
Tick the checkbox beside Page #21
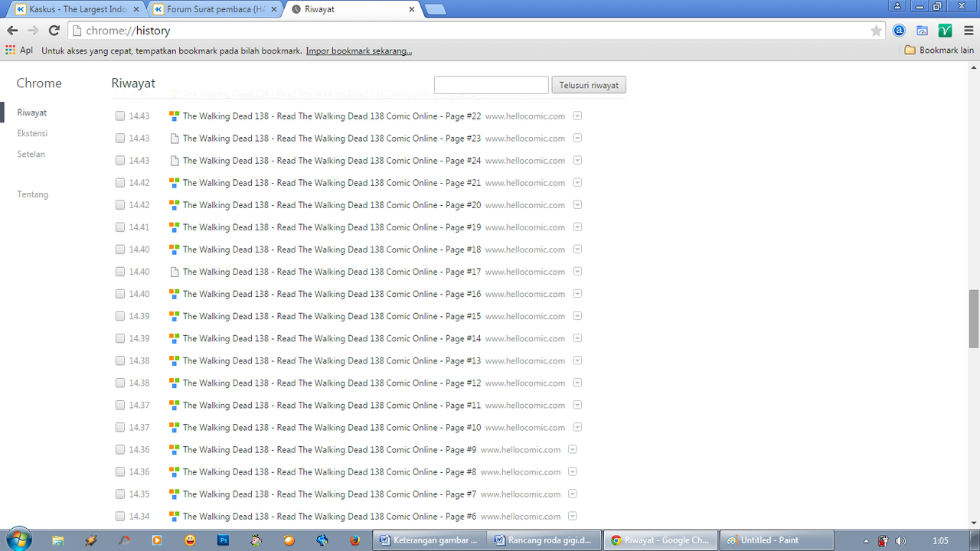(x=120, y=183)
